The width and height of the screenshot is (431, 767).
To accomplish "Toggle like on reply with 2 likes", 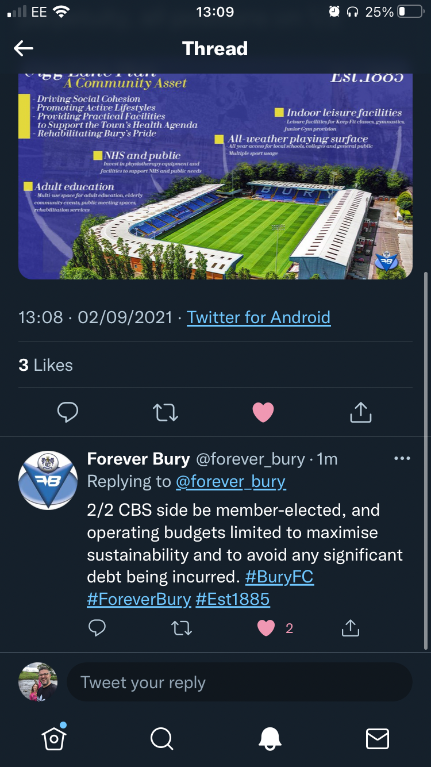I will [x=266, y=628].
